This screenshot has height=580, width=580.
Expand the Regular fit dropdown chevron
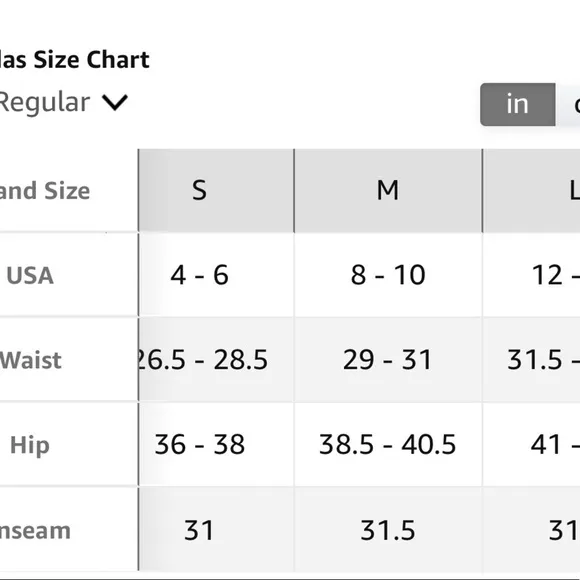pyautogui.click(x=115, y=102)
